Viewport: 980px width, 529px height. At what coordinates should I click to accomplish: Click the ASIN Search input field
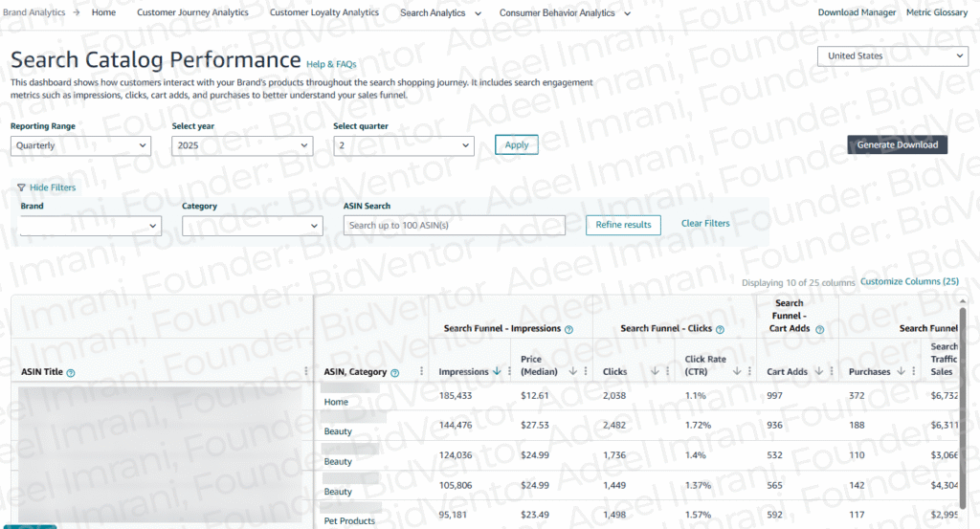[x=455, y=226]
